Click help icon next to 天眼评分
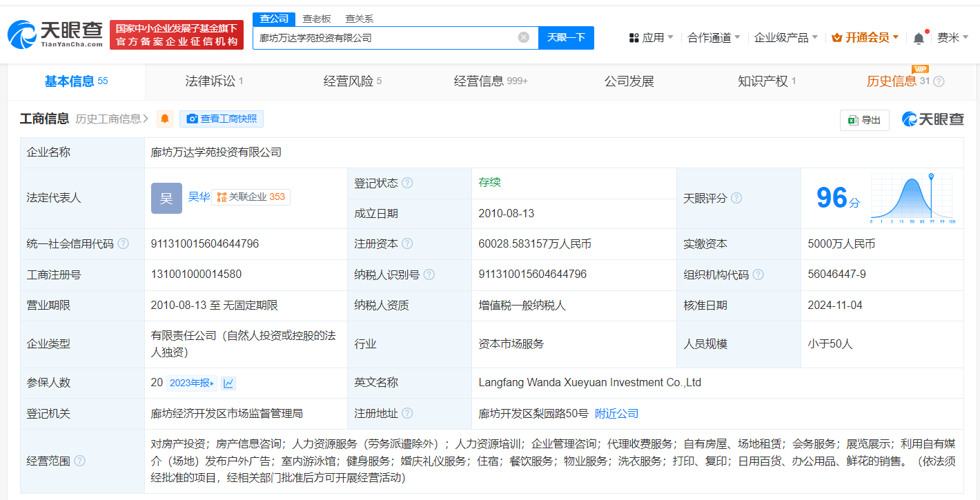The width and height of the screenshot is (980, 500). pyautogui.click(x=736, y=199)
